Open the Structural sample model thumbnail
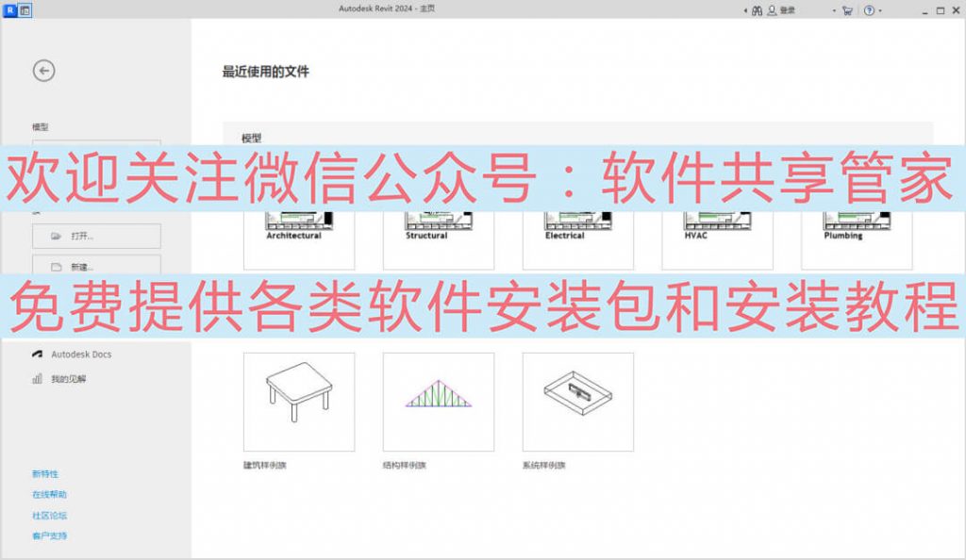 click(x=439, y=240)
